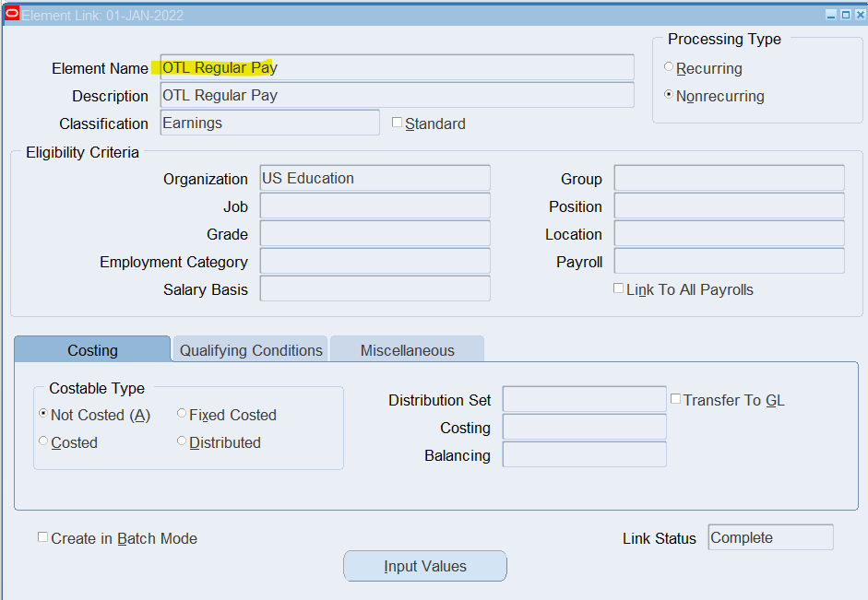The image size is (868, 600).
Task: Switch to the Qualifying Conditions tab
Action: point(251,350)
